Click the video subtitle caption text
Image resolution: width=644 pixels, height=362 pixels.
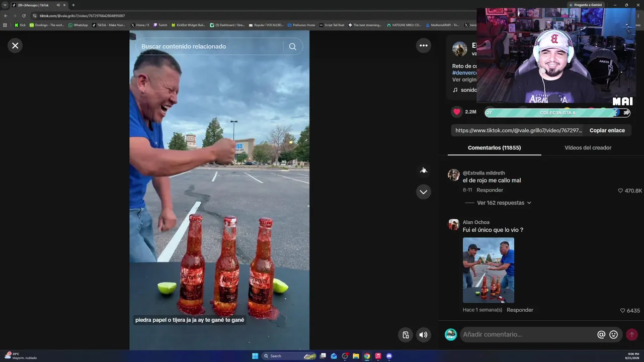pyautogui.click(x=190, y=320)
